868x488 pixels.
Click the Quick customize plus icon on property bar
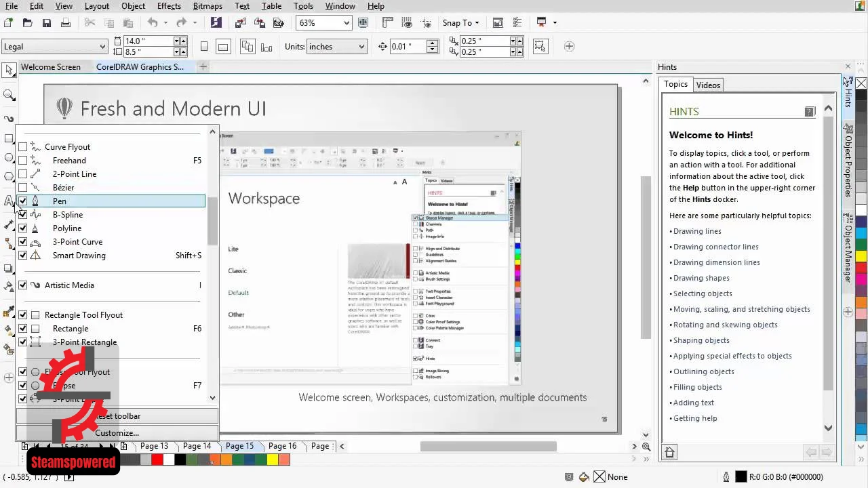(x=569, y=47)
